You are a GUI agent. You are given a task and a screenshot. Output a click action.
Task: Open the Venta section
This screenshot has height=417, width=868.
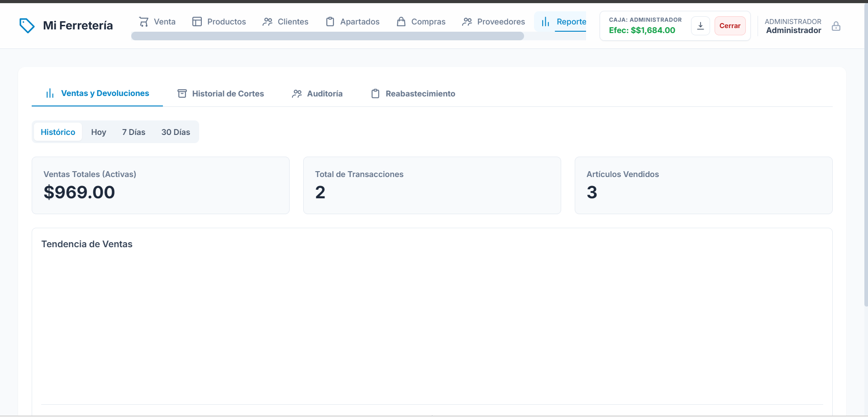[157, 22]
